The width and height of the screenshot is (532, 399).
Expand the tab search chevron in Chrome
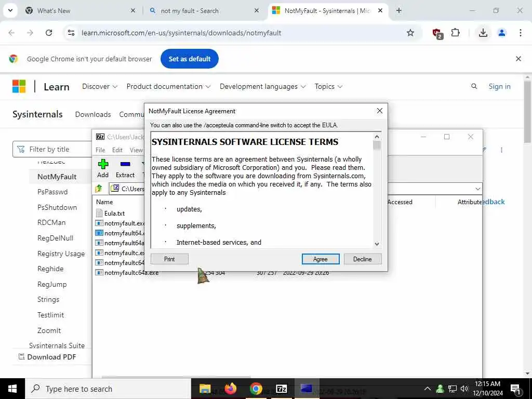10,10
